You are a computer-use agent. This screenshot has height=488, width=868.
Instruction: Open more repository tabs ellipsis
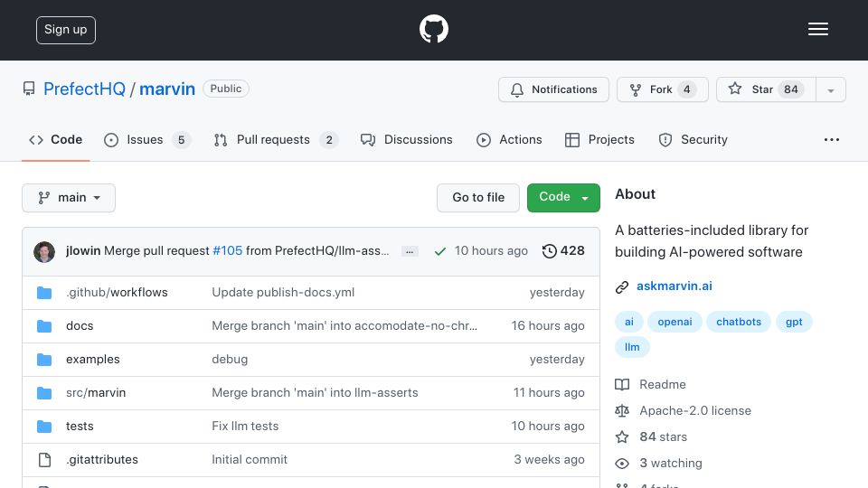click(832, 140)
